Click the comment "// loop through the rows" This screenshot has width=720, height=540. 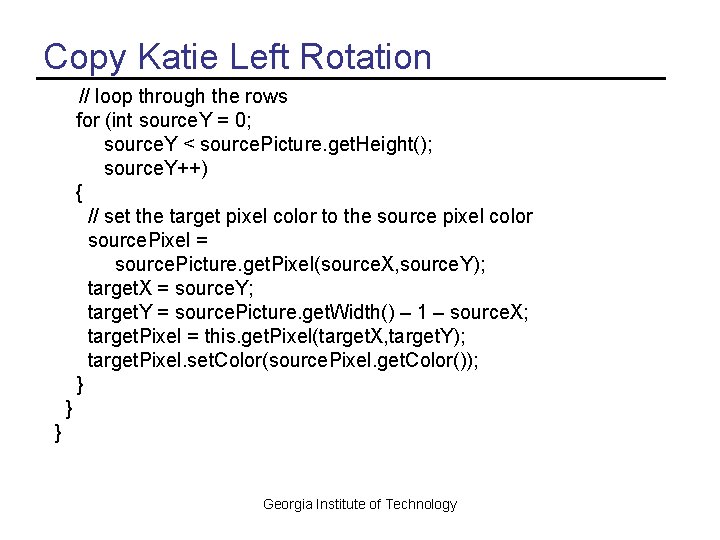(x=183, y=97)
